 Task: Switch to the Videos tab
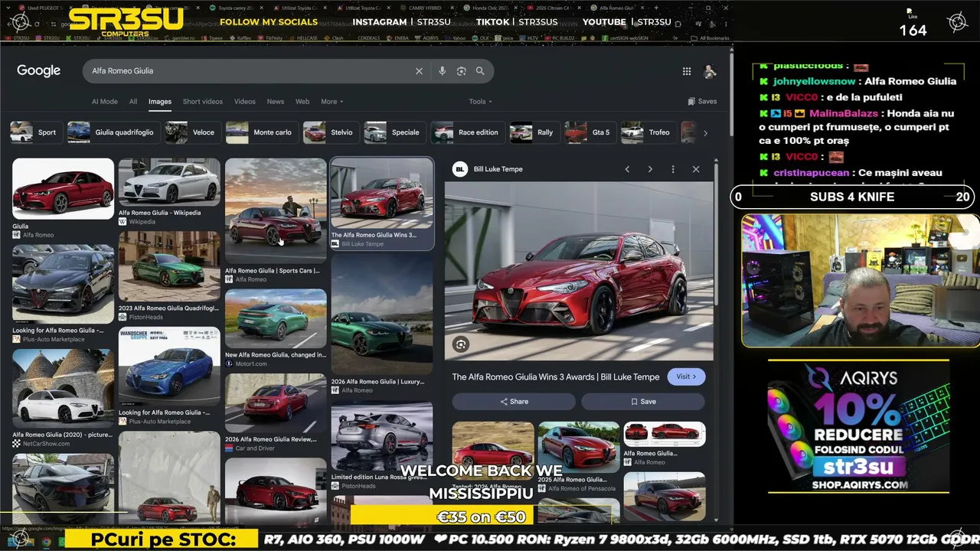[245, 101]
